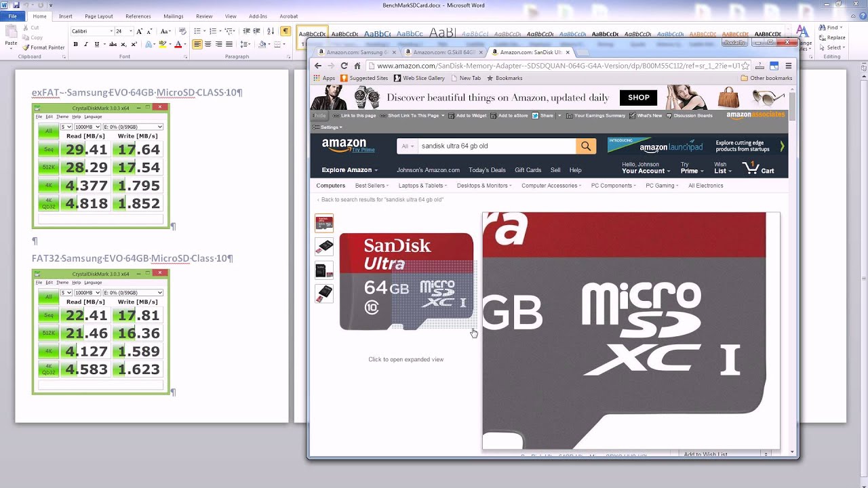Switch to the Mailings ribbon tab
The height and width of the screenshot is (488, 868).
(x=174, y=16)
